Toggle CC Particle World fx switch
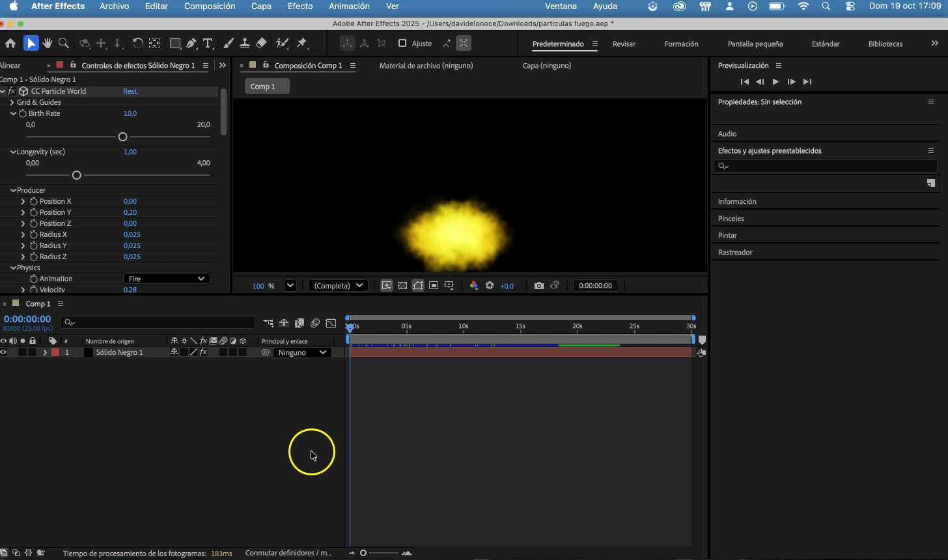This screenshot has width=948, height=560. point(12,91)
